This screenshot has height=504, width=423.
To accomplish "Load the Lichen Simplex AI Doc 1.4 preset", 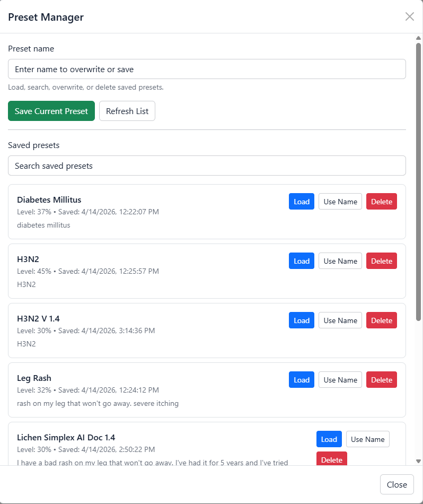I will (329, 439).
